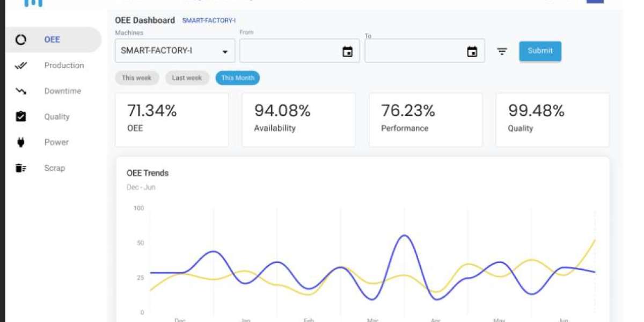Click the Dec - Jun chart subtitle
The image size is (644, 322).
click(x=141, y=187)
